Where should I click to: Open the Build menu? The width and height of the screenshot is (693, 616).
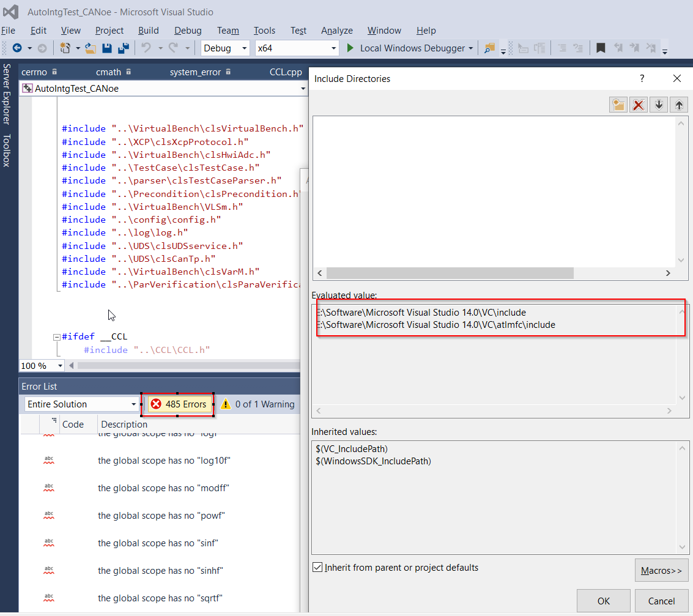[148, 31]
